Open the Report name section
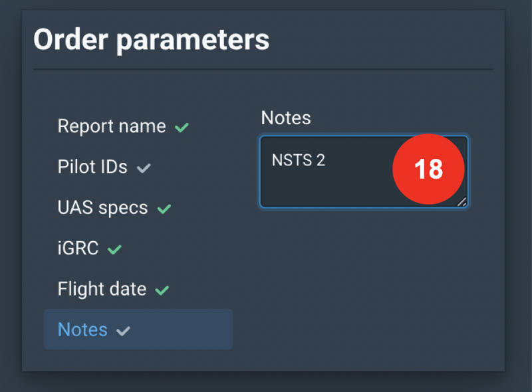532x392 pixels. pyautogui.click(x=112, y=126)
